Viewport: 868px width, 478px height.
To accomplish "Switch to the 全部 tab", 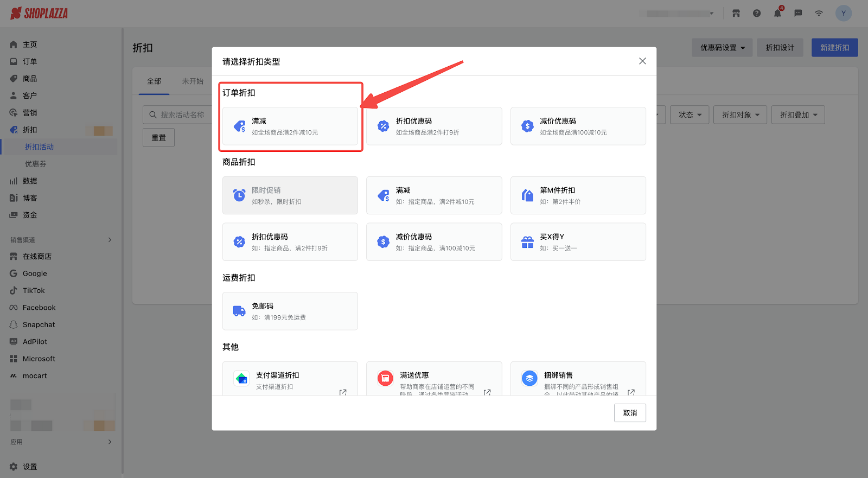I will click(x=154, y=81).
